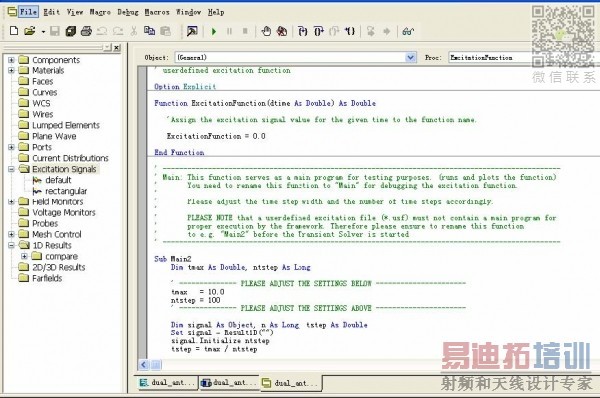Click the horizontal scrollbar left arrow

tap(143, 365)
